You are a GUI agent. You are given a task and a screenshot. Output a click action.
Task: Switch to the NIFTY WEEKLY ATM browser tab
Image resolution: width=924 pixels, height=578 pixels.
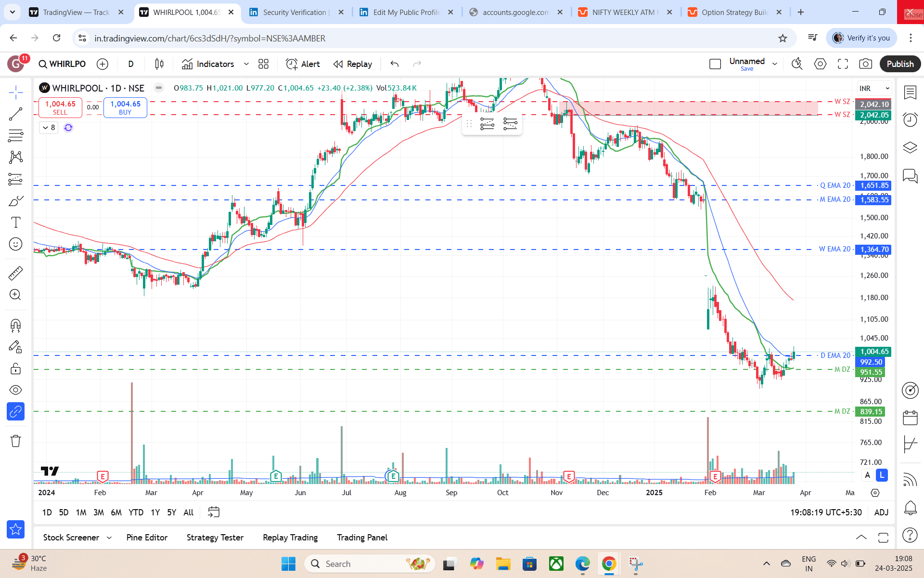626,12
